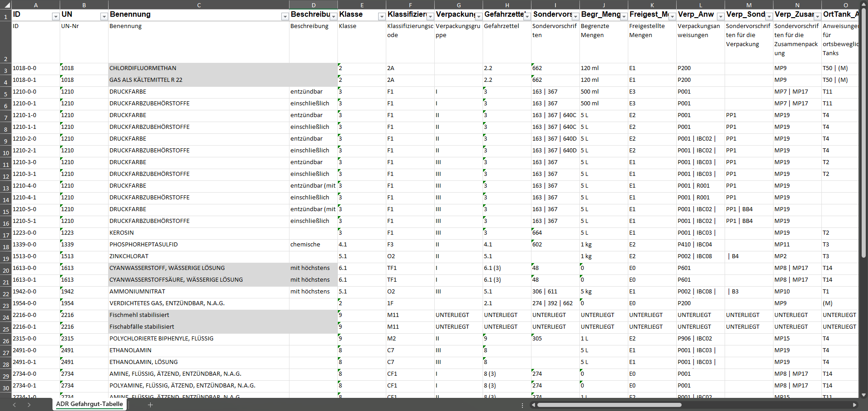Click the vertical scrollbar down arrow
This screenshot has height=411, width=868.
click(863, 394)
